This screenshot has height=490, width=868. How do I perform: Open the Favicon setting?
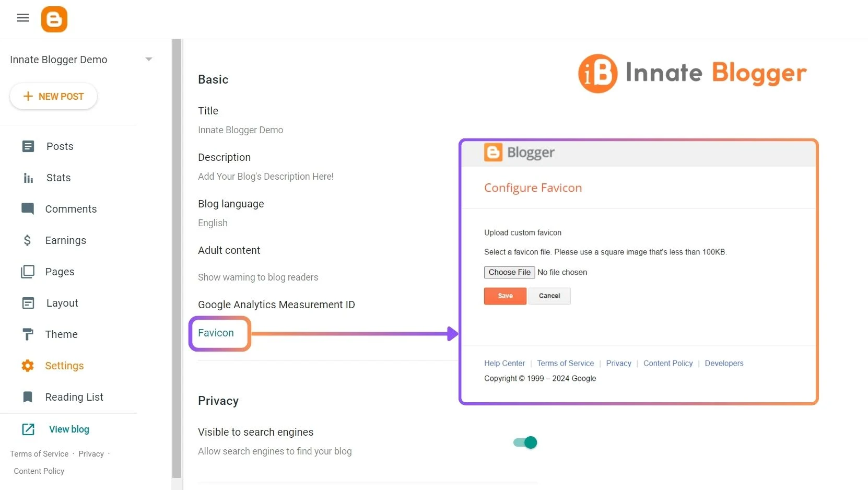click(216, 333)
